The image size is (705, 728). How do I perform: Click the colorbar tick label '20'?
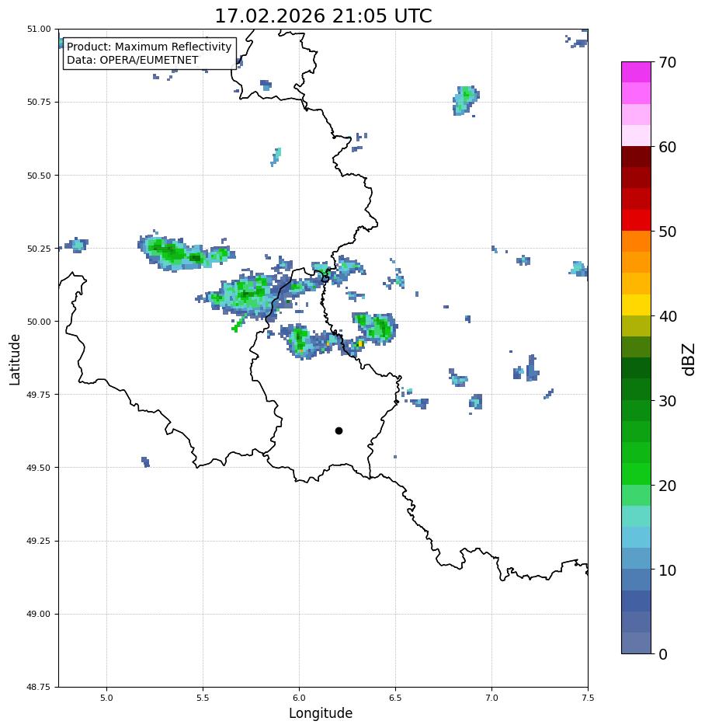(668, 486)
